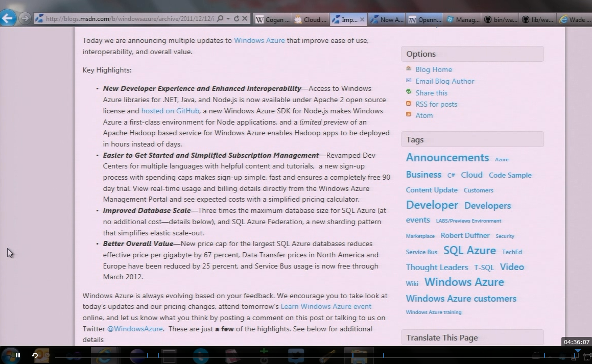Image resolution: width=592 pixels, height=364 pixels.
Task: Click the blue playhead marker on video timeline
Action: 577,352
